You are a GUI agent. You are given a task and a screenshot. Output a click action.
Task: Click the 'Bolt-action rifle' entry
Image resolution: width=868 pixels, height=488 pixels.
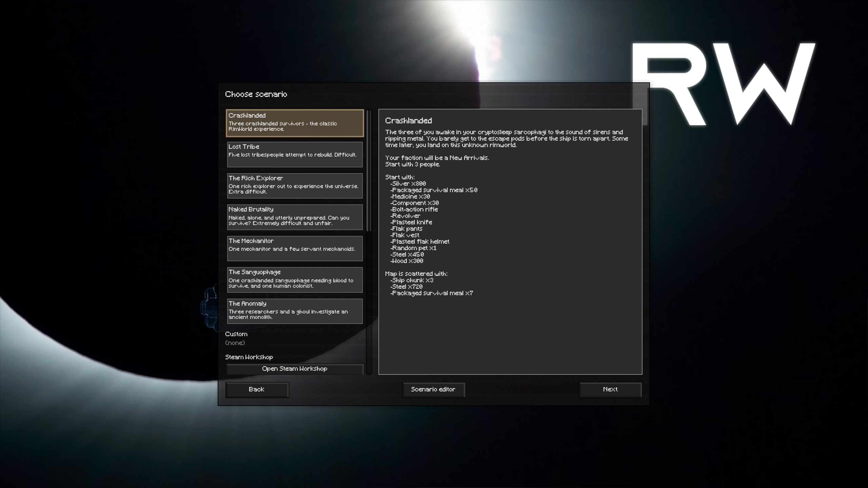pyautogui.click(x=414, y=209)
